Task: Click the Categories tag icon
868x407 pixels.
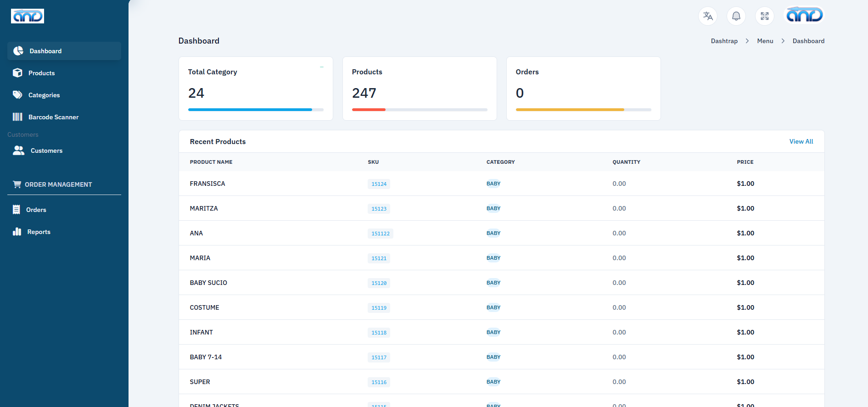Action: [x=17, y=95]
